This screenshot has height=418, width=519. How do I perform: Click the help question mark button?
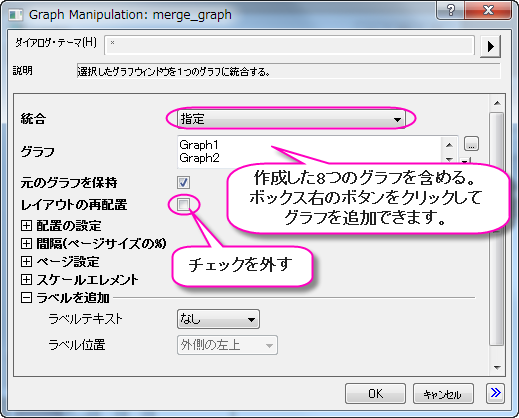coord(451,11)
